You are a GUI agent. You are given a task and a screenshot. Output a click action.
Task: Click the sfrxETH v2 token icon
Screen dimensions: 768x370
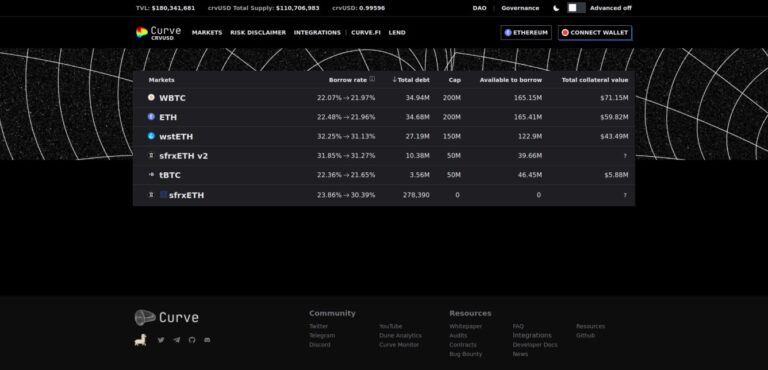(x=151, y=155)
